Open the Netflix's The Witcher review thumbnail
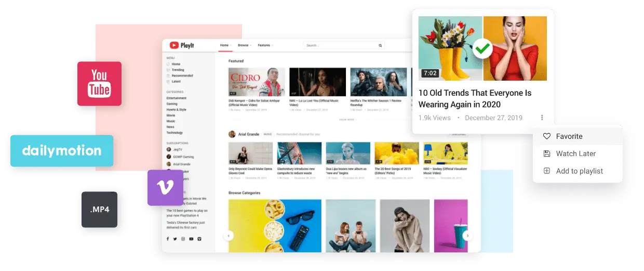Screen dimensions: 644x271 378,82
